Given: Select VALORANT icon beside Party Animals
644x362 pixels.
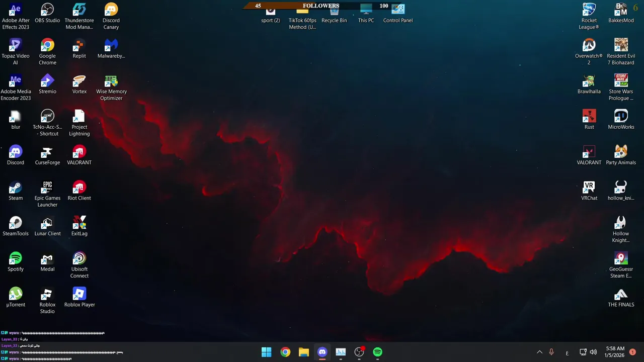Looking at the screenshot, I should [x=589, y=155].
